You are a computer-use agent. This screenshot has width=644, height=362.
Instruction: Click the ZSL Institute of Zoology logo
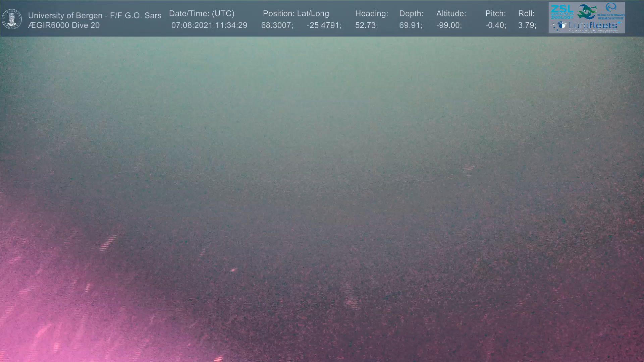(x=562, y=11)
